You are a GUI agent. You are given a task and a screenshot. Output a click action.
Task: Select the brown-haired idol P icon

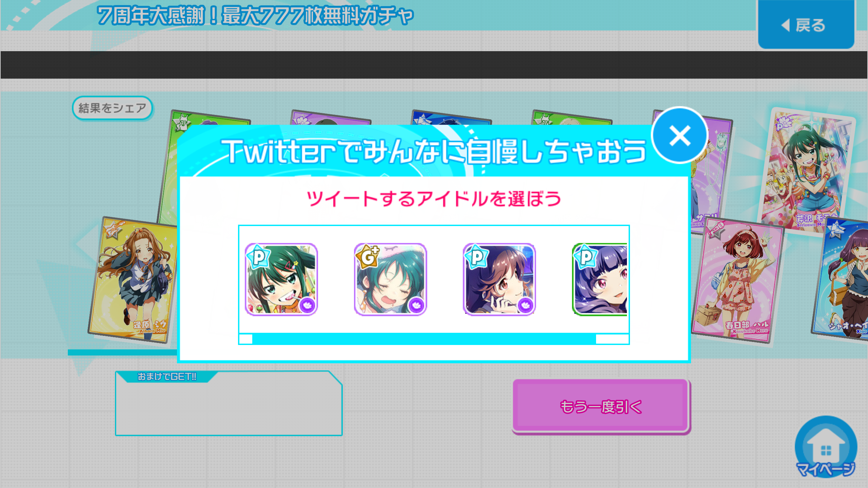coord(499,279)
